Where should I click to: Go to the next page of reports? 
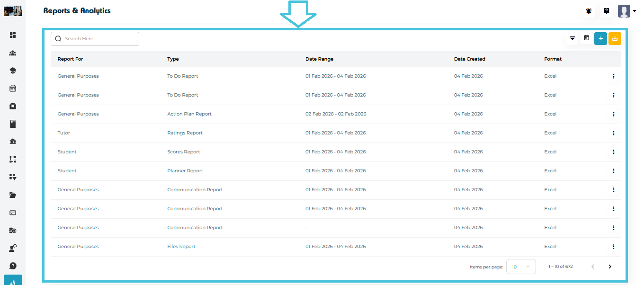click(609, 267)
